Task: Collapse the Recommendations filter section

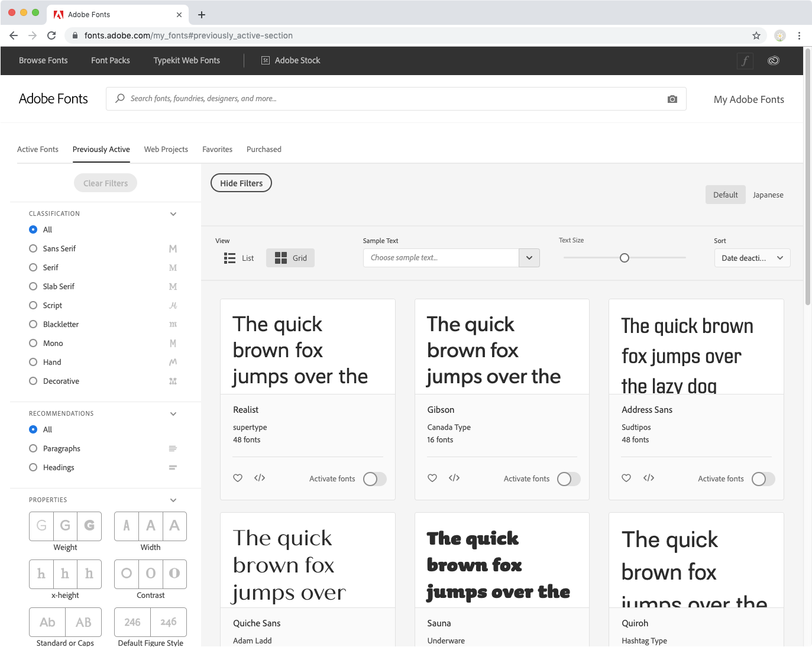Action: pos(173,414)
